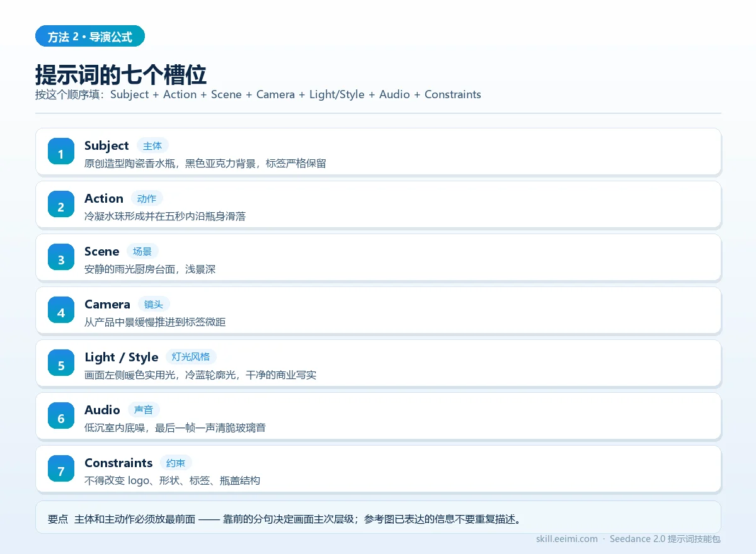Click the number 2 badge beside Action
The width and height of the screenshot is (756, 554).
[61, 205]
